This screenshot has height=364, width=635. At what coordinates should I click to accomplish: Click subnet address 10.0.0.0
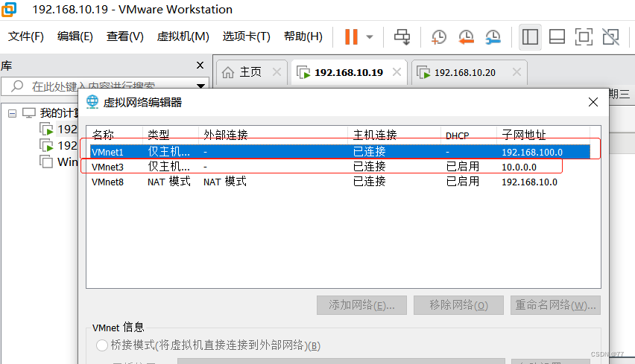pos(519,167)
